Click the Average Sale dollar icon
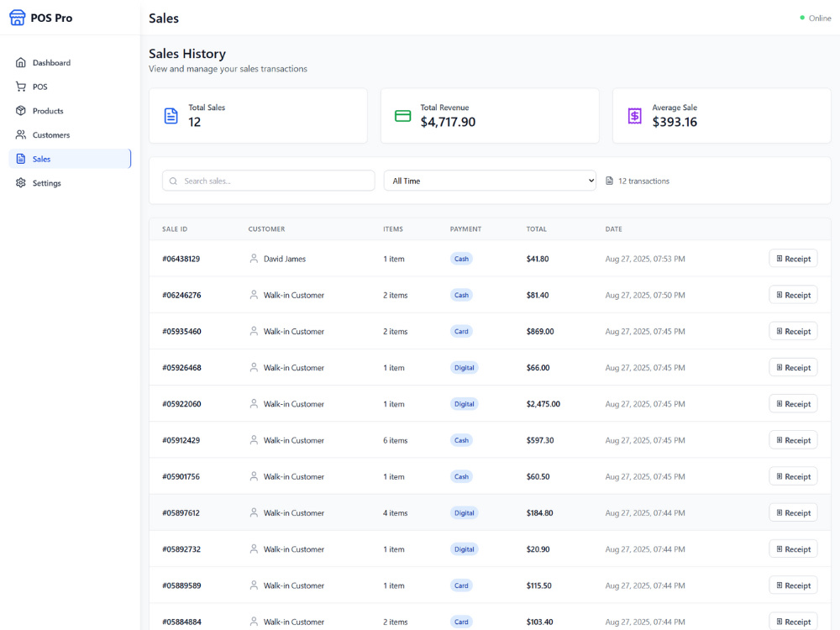Image resolution: width=840 pixels, height=630 pixels. 635,116
